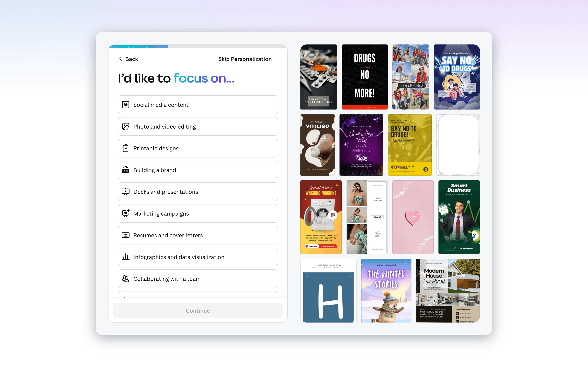Open the Smart Business template thumbnail

tap(459, 217)
